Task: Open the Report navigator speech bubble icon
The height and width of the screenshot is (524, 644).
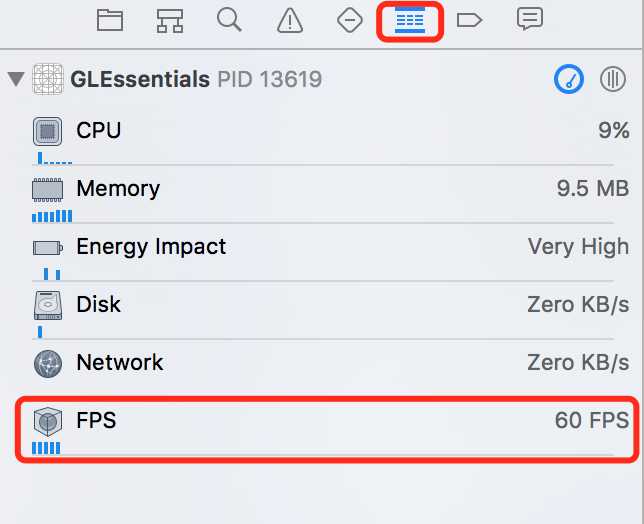Action: (x=530, y=19)
